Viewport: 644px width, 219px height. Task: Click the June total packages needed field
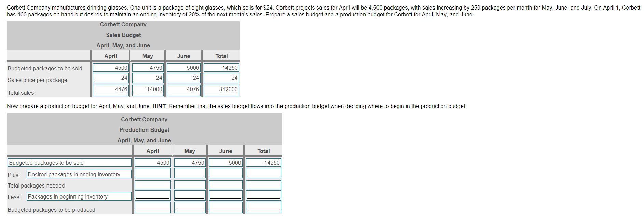(x=225, y=185)
